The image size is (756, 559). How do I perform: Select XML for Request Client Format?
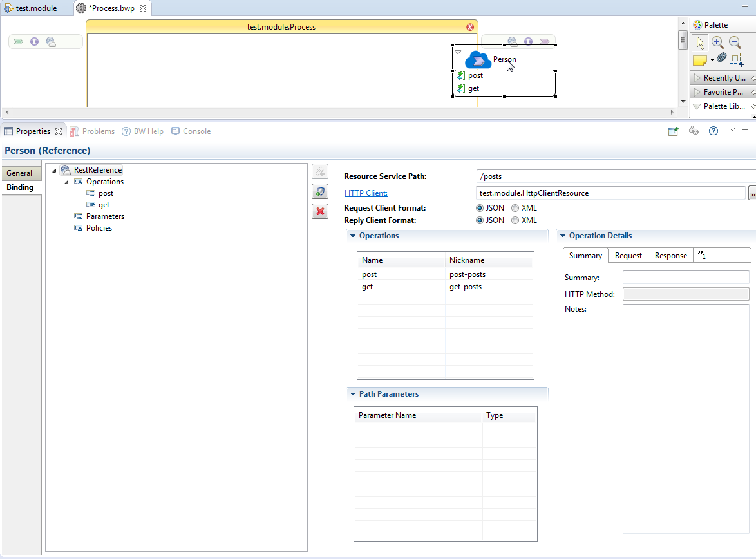tap(515, 208)
